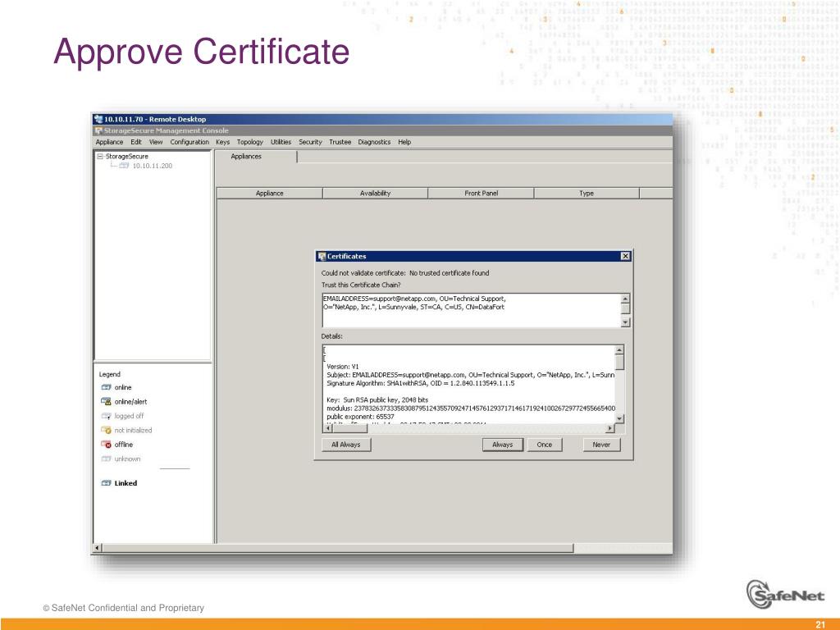Sort by the Front Panel column header
The height and width of the screenshot is (630, 840).
481,194
